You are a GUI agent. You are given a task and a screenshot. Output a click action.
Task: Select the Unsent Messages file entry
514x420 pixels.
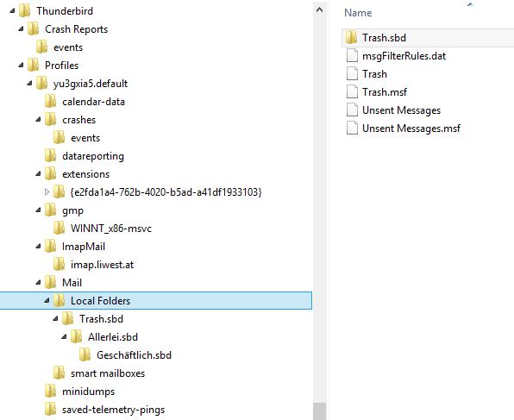click(x=402, y=110)
